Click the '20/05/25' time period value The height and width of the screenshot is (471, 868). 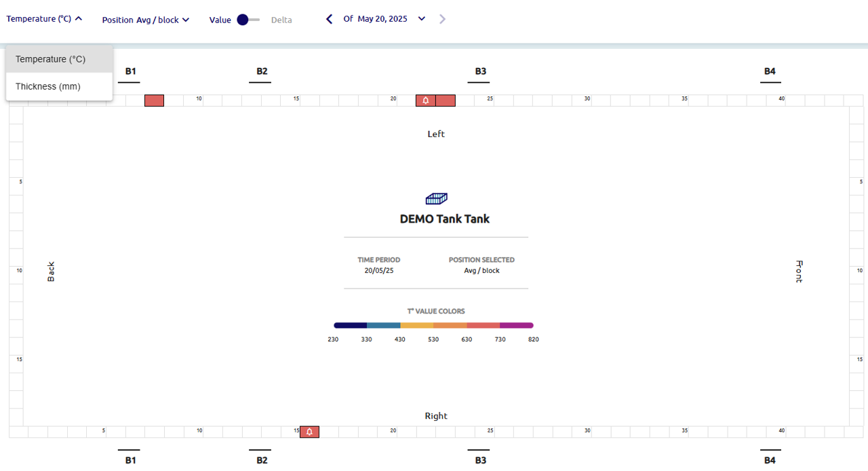[379, 271]
